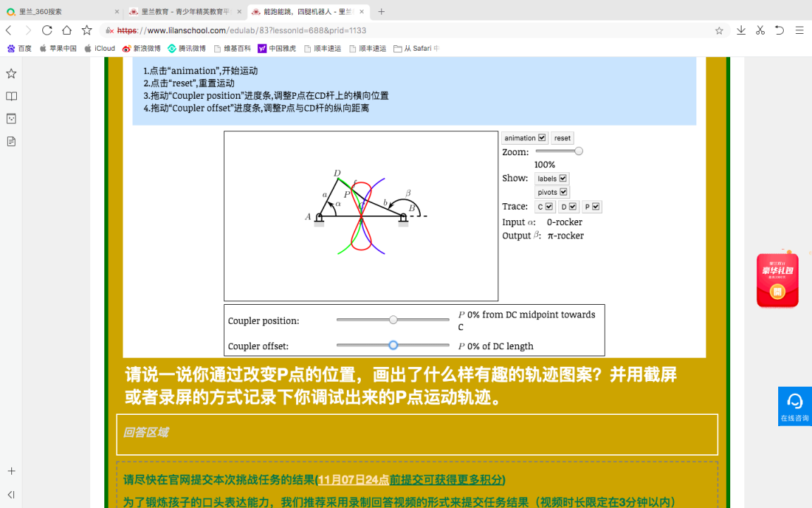Click the reset button
The height and width of the screenshot is (508, 812).
click(x=562, y=138)
